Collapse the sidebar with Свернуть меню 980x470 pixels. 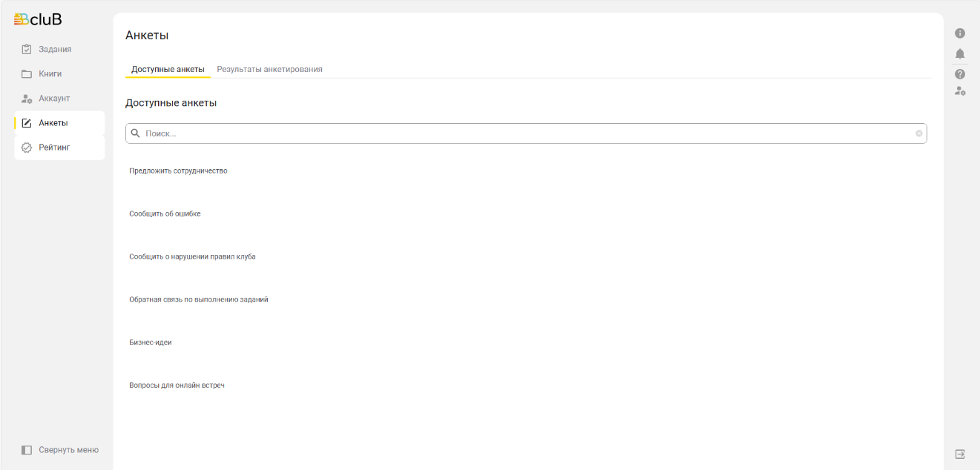(59, 450)
